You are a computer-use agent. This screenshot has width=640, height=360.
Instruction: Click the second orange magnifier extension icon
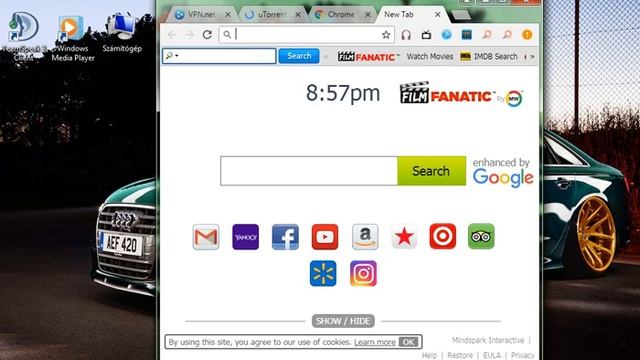coord(507,35)
